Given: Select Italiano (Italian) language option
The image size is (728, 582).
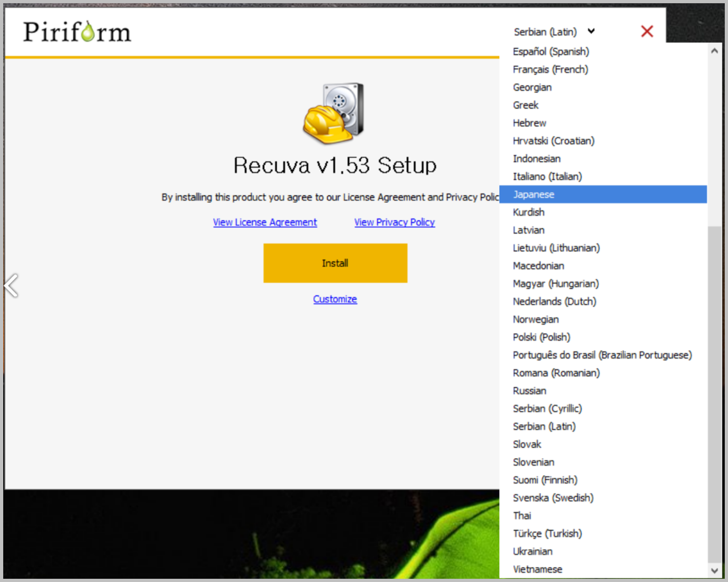Looking at the screenshot, I should coord(603,176).
